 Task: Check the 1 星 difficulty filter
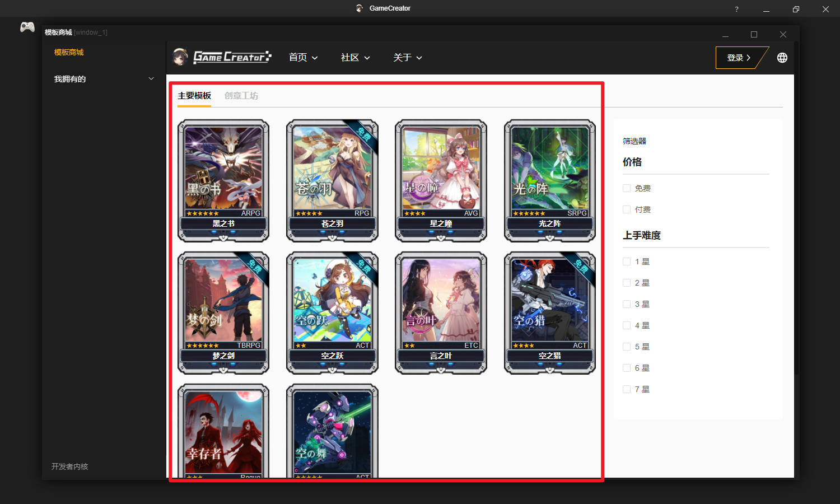point(627,262)
